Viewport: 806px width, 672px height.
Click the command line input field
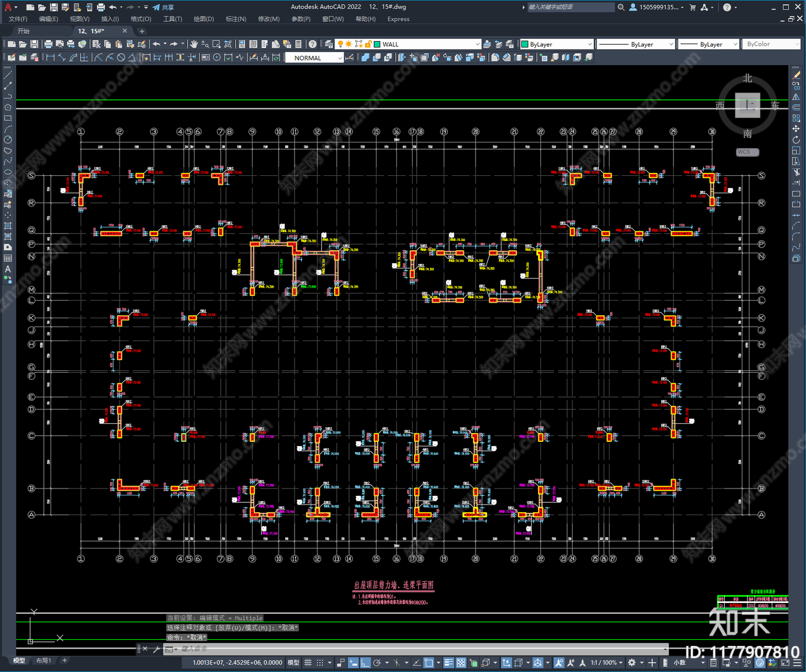coord(418,649)
